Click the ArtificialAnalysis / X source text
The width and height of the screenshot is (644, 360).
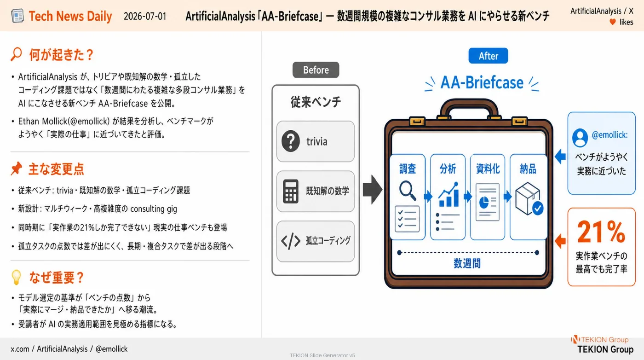click(602, 11)
